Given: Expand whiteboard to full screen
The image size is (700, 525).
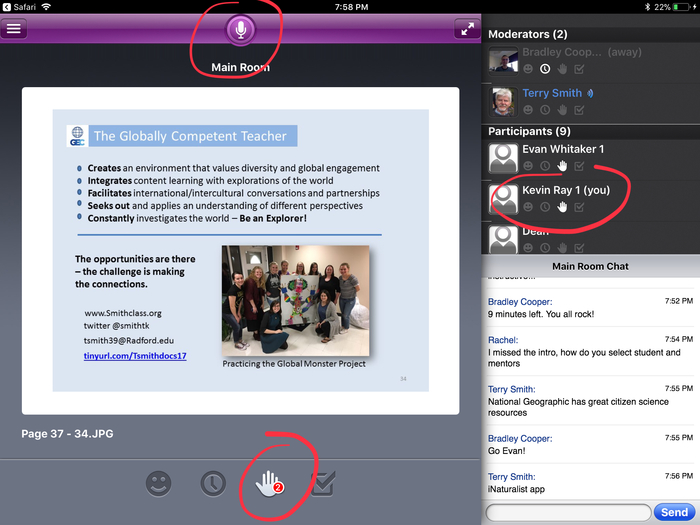Looking at the screenshot, I should (x=466, y=29).
